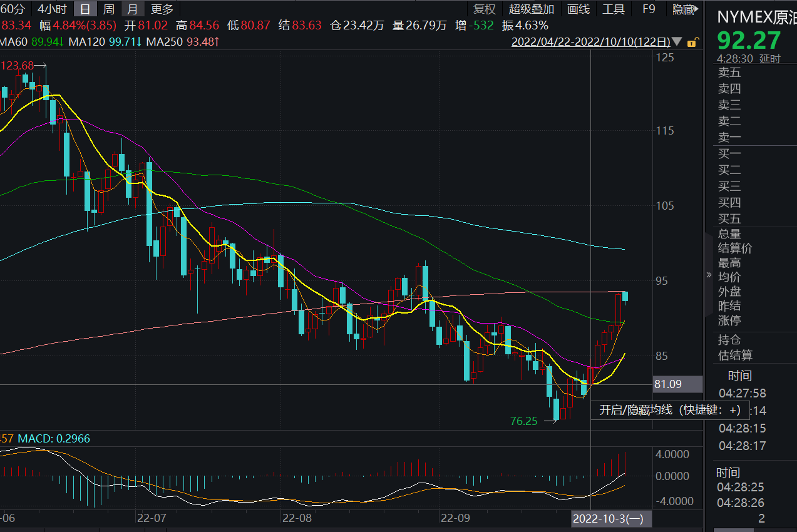Switch to the 60分 period tab
This screenshot has width=797, height=532.
pos(13,9)
